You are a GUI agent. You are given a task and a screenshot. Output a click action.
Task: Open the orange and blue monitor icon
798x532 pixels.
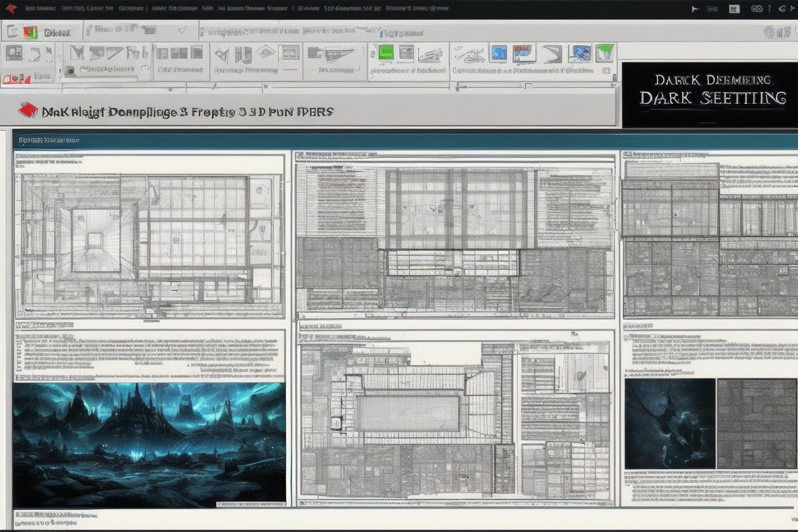coord(524,53)
